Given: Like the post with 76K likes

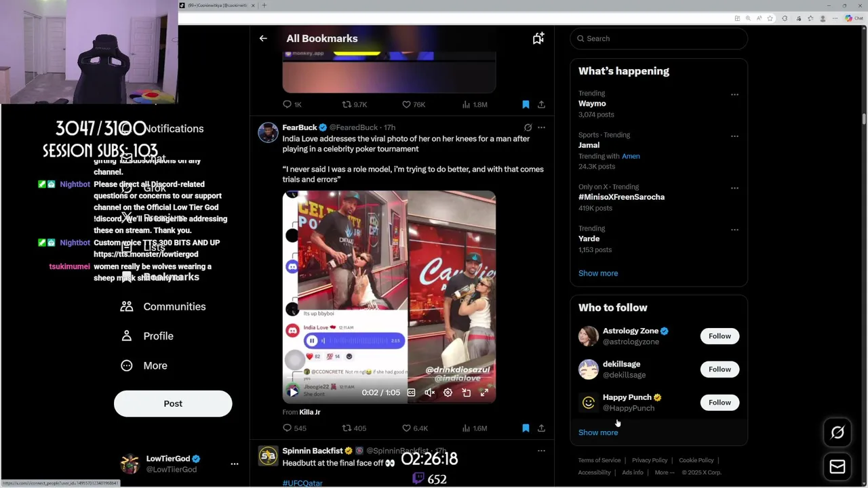Looking at the screenshot, I should 414,104.
